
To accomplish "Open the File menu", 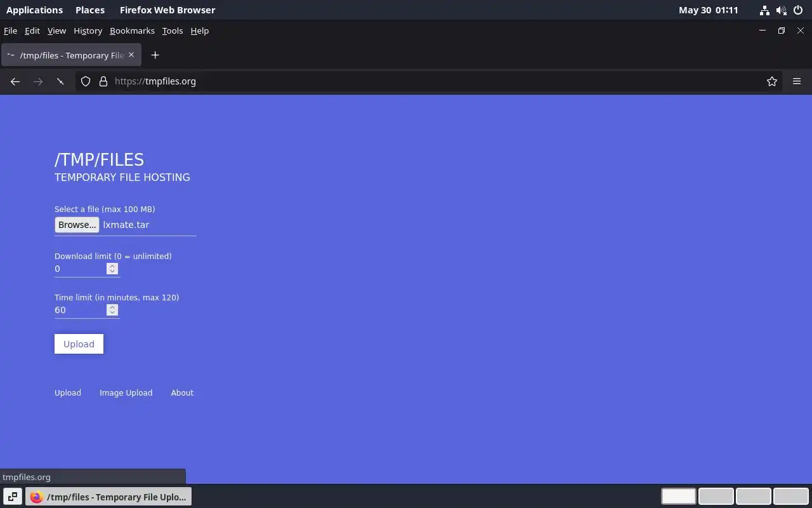I will pyautogui.click(x=10, y=30).
